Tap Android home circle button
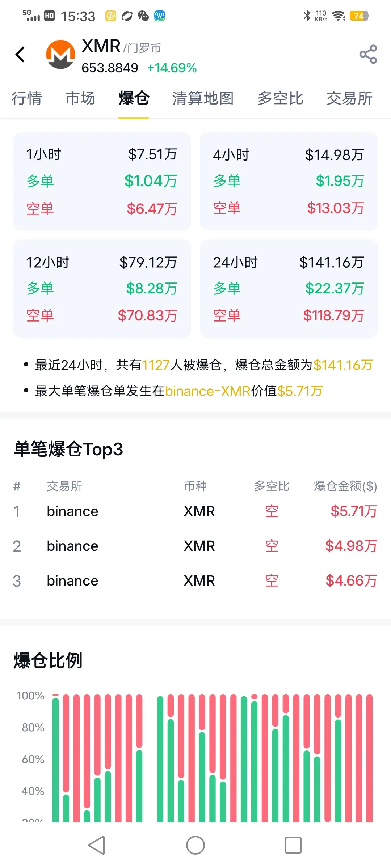Image resolution: width=391 pixels, height=868 pixels. [x=195, y=845]
